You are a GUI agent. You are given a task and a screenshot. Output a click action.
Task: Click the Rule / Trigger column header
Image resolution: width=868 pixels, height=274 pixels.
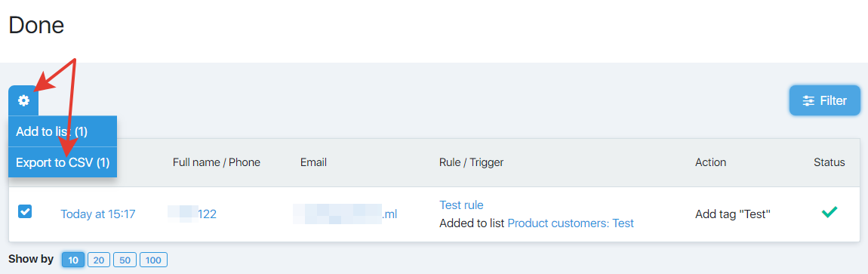click(x=471, y=162)
